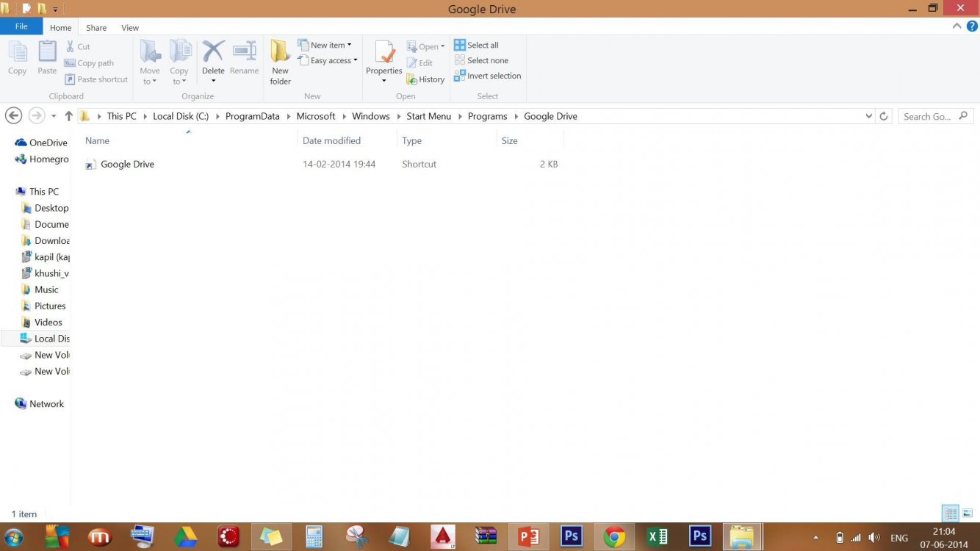The image size is (980, 551).
Task: Switch to the Home ribbon tab
Action: (x=60, y=28)
